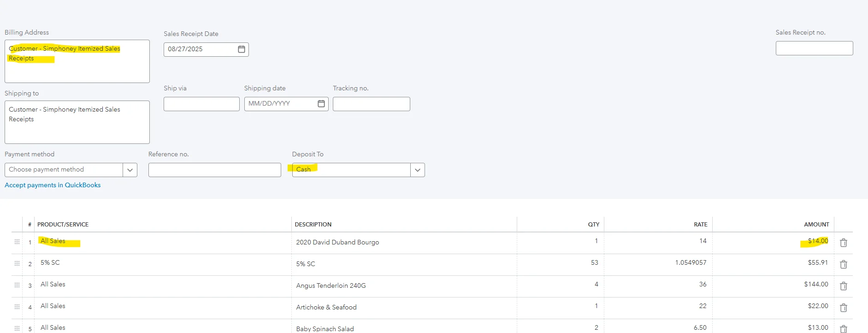Delete the 5% SC line item

pyautogui.click(x=844, y=264)
